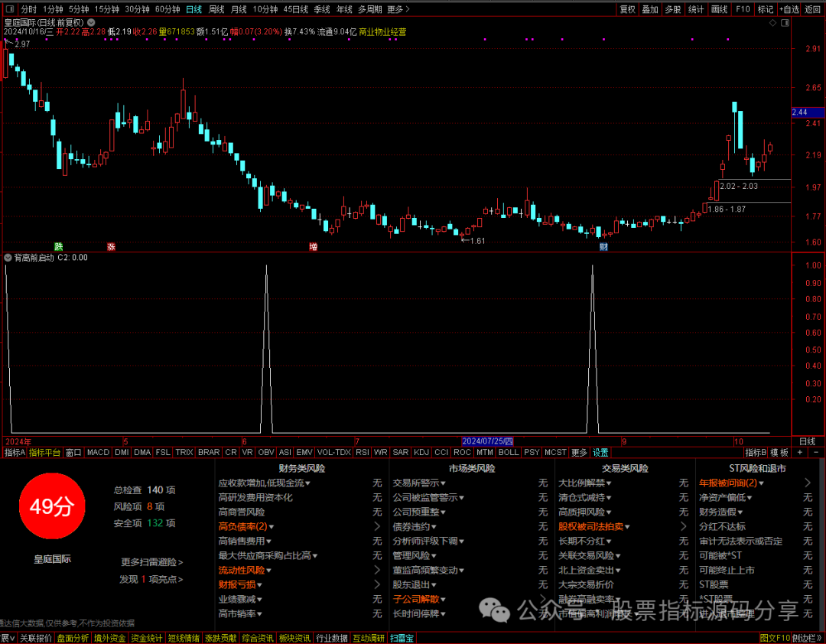Click the blue 财 marker on chart
Screen dimensions: 826x644
coord(603,246)
